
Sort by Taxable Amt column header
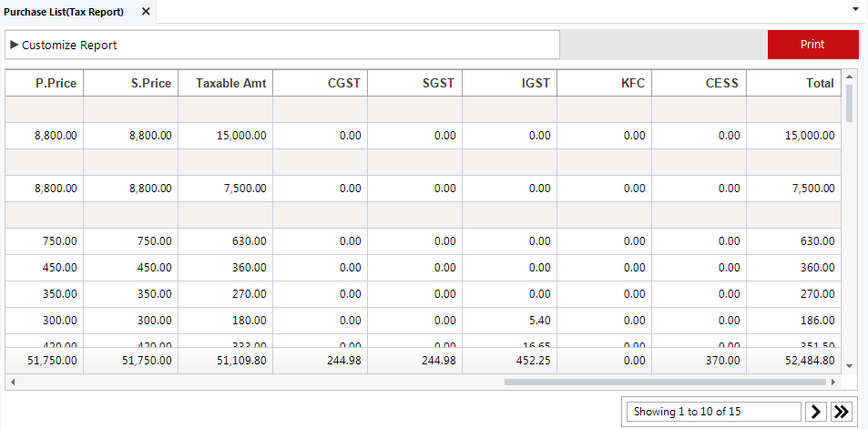tap(225, 83)
